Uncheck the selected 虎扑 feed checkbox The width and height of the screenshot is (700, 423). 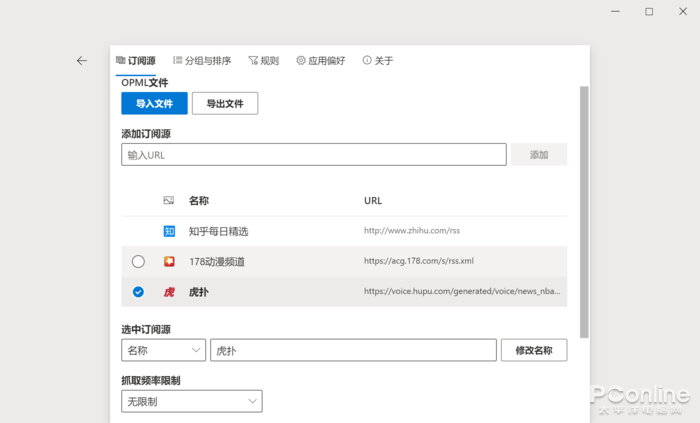click(x=138, y=292)
